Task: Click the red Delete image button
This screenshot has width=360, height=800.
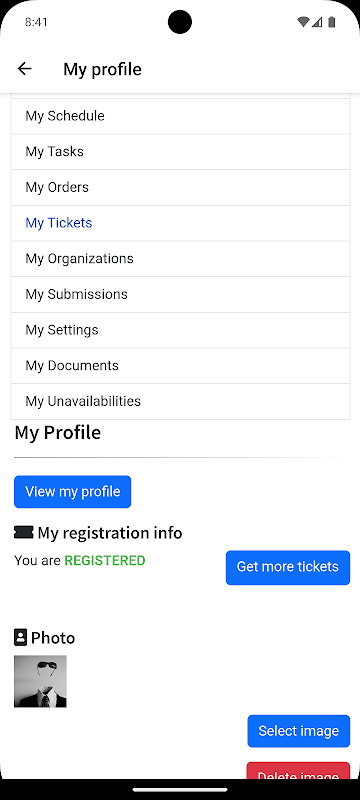Action: tap(298, 771)
